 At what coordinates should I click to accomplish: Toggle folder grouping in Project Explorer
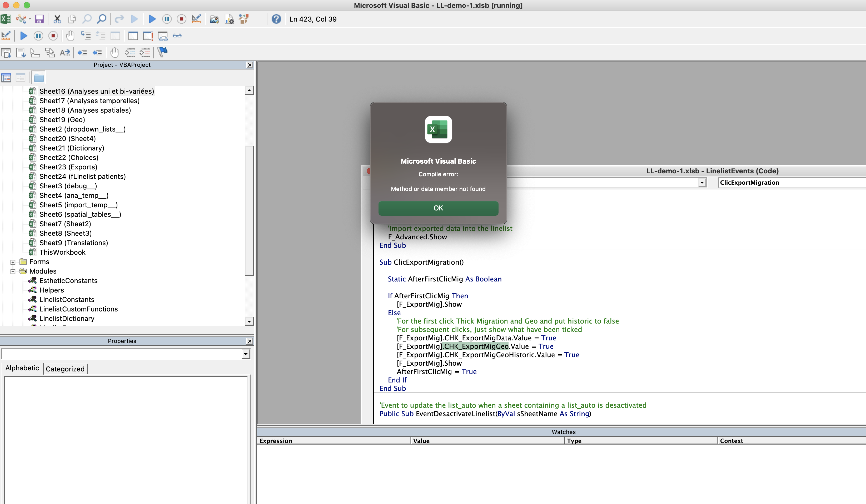(x=38, y=77)
